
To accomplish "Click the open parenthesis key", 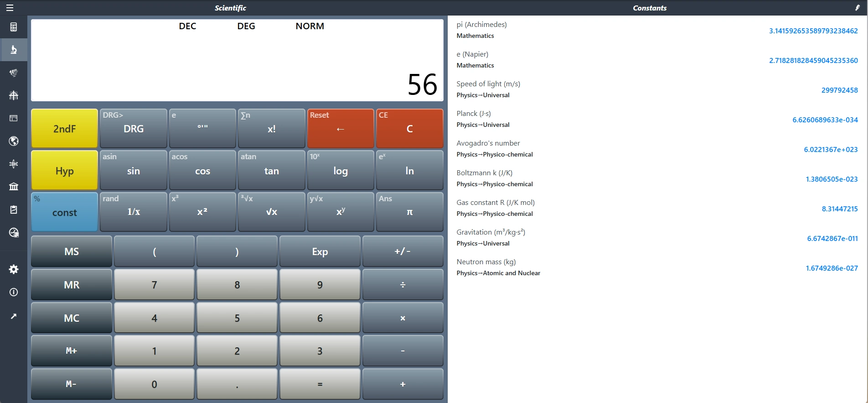I will pyautogui.click(x=154, y=251).
